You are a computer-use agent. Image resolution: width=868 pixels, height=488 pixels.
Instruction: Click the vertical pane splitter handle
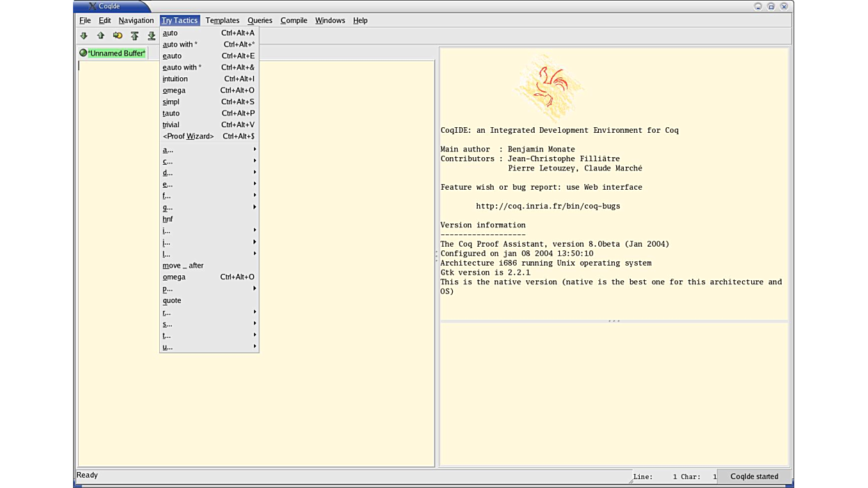click(x=437, y=256)
